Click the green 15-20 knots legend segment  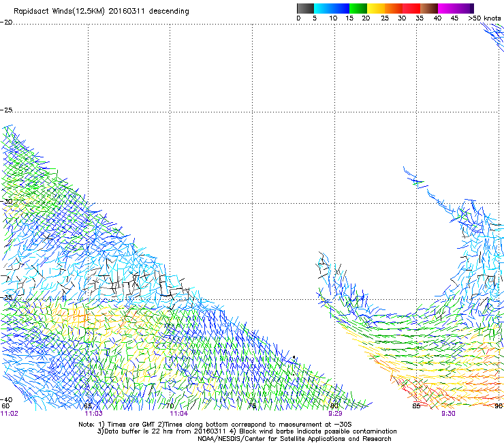358,8
